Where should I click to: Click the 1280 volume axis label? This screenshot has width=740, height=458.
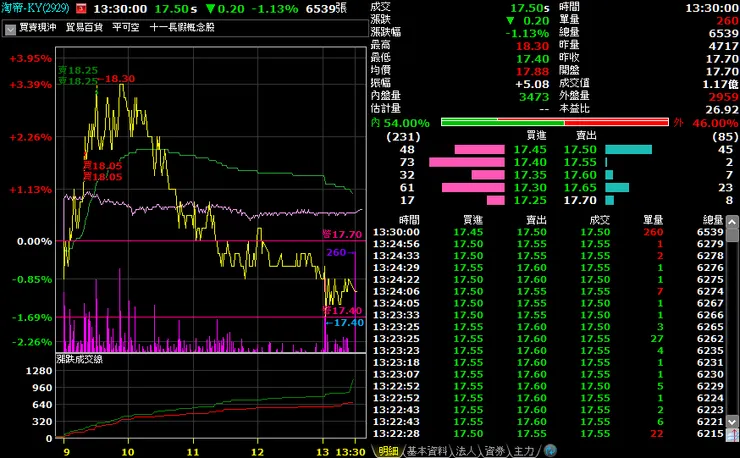tap(39, 371)
